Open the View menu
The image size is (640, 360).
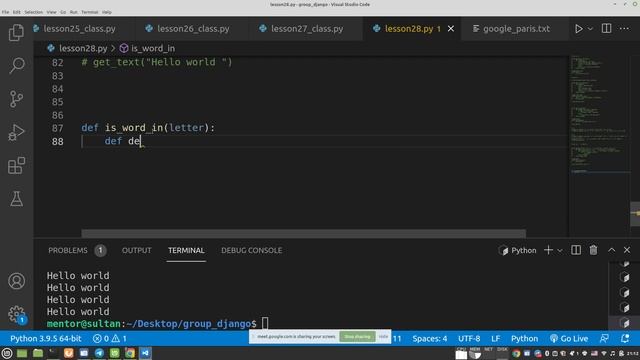click(x=51, y=12)
